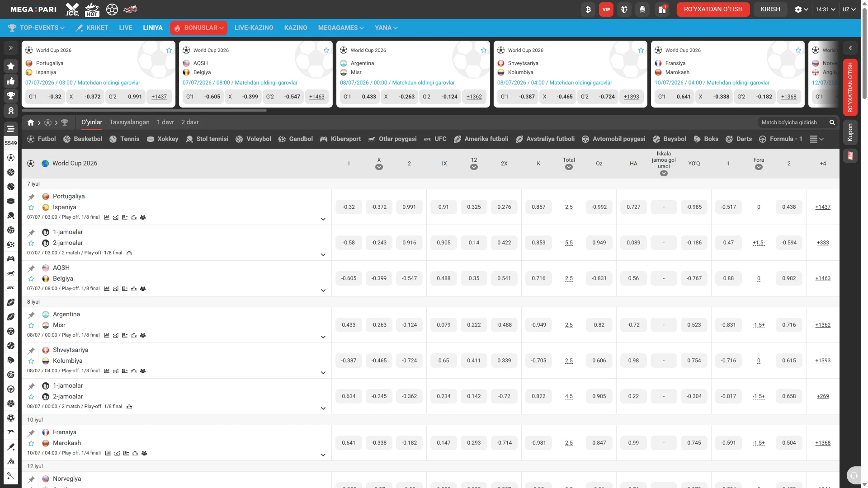
Task: Open the UZ language dropdown
Action: tap(849, 9)
